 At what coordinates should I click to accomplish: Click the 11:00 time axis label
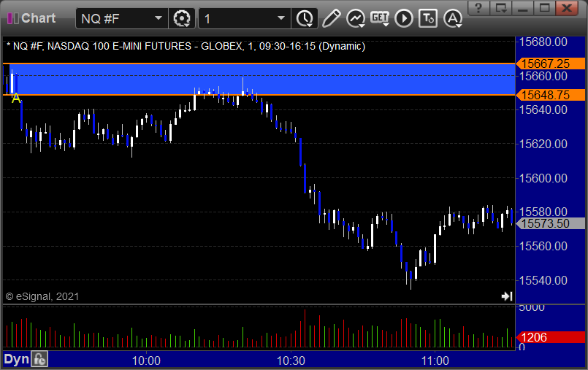pyautogui.click(x=435, y=361)
